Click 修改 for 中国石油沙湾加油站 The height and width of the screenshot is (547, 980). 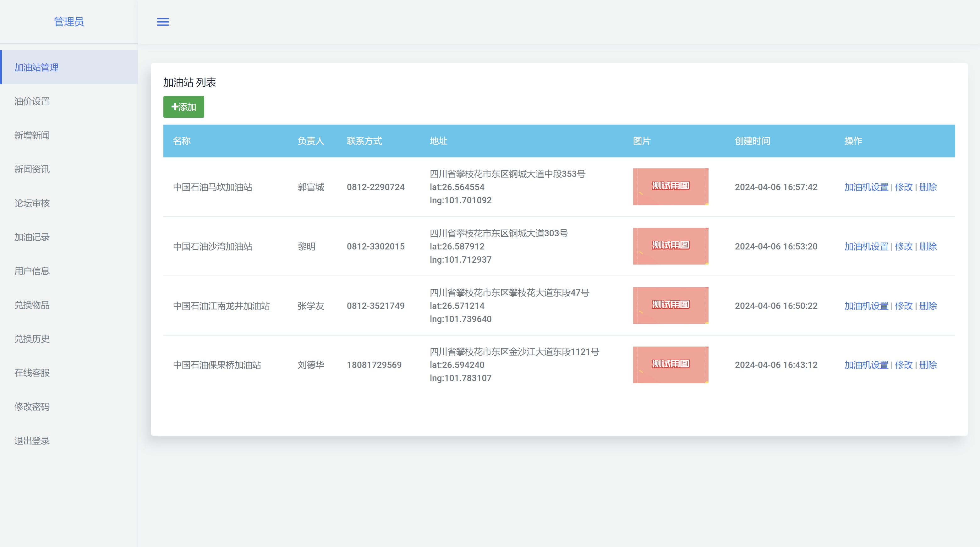point(904,247)
